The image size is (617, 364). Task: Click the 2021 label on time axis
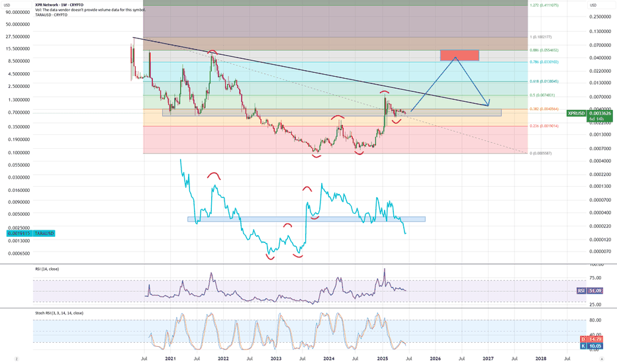(170, 359)
